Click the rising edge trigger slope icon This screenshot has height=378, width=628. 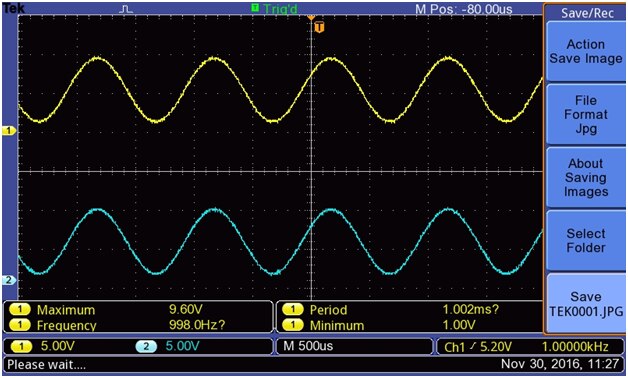474,346
